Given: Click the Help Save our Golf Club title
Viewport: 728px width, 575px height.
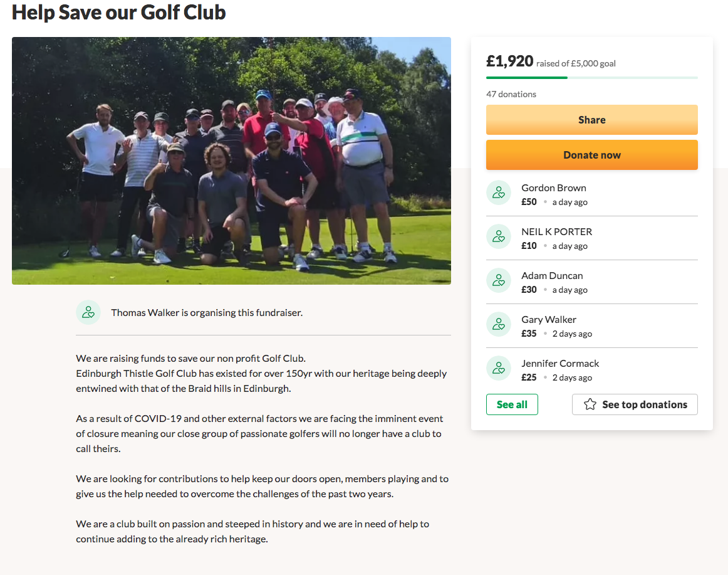Looking at the screenshot, I should (118, 13).
